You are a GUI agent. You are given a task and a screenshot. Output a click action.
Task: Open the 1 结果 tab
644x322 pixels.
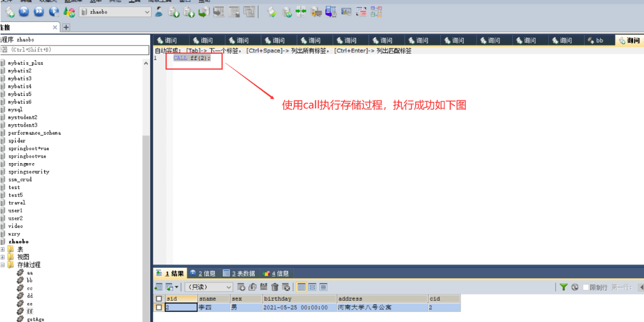tap(170, 273)
